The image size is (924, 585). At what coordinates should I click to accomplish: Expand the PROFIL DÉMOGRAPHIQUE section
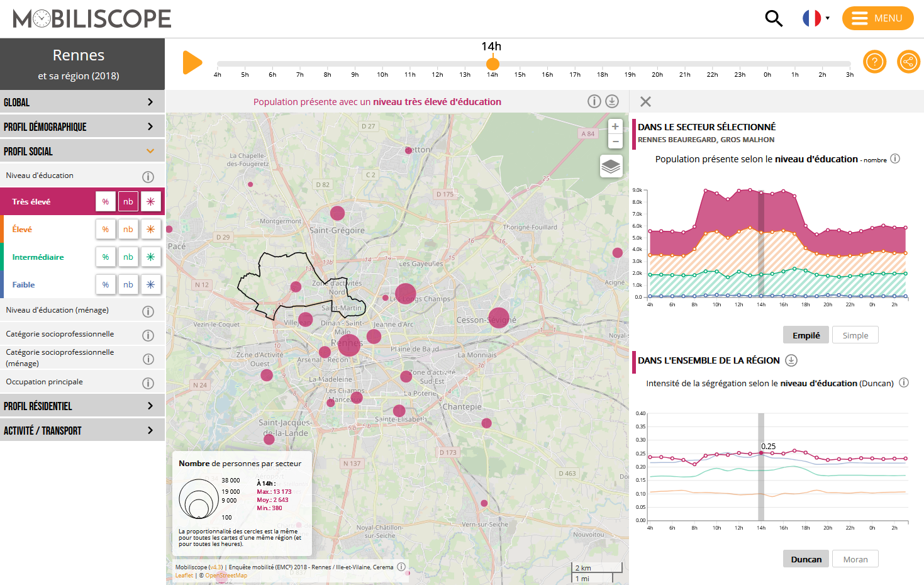pos(82,126)
